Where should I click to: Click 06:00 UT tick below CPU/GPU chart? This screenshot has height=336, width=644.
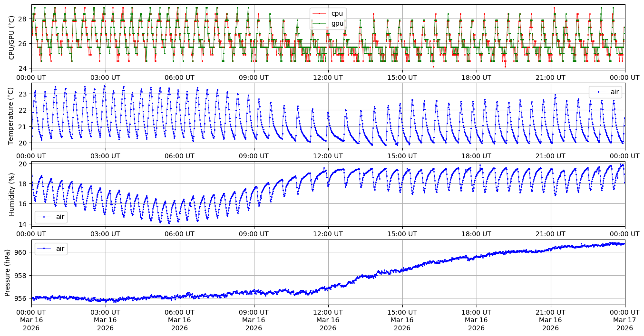tap(179, 77)
